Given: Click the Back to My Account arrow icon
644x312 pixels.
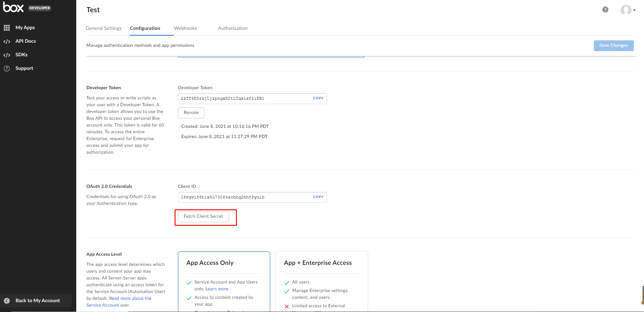Looking at the screenshot, I should (7, 301).
